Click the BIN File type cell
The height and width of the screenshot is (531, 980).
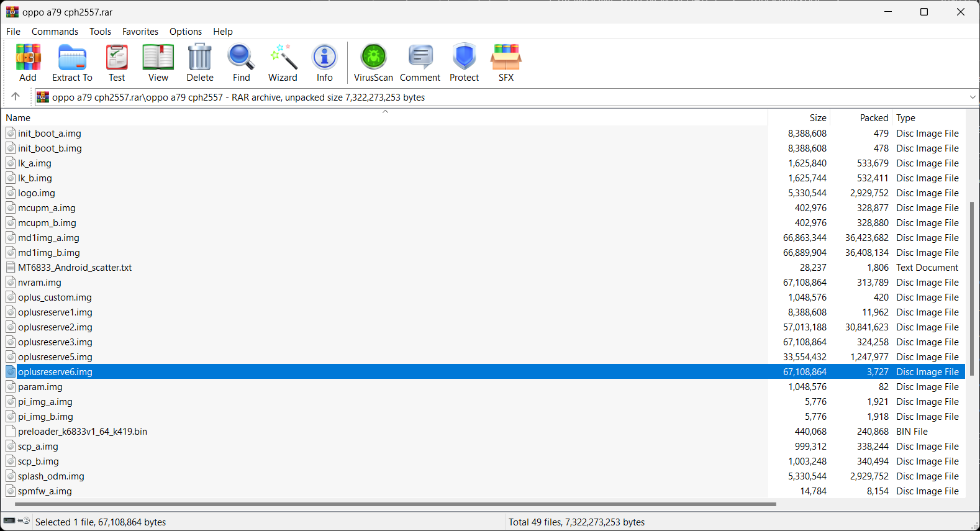pyautogui.click(x=912, y=431)
